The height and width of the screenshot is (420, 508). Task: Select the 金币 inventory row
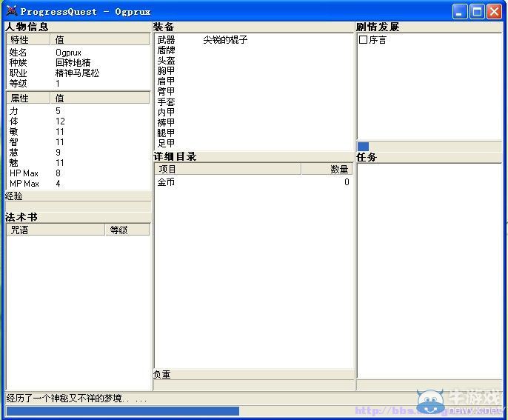pyautogui.click(x=254, y=182)
